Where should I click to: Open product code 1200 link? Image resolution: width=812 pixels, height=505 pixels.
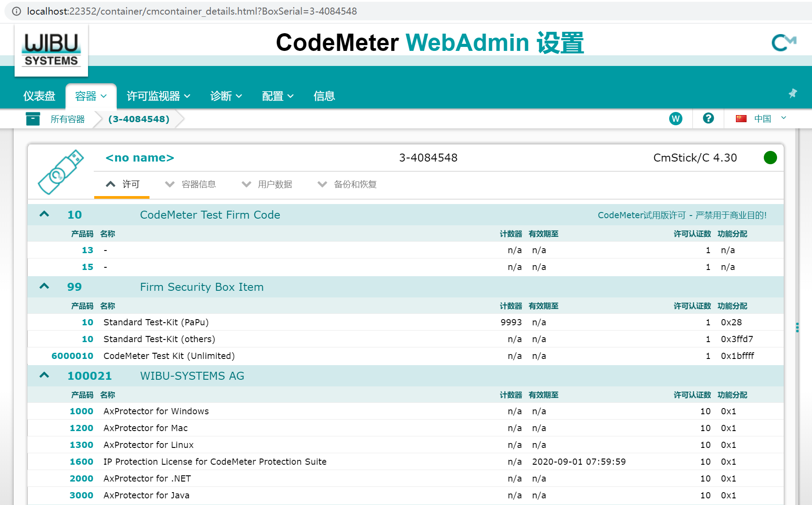[x=81, y=428]
